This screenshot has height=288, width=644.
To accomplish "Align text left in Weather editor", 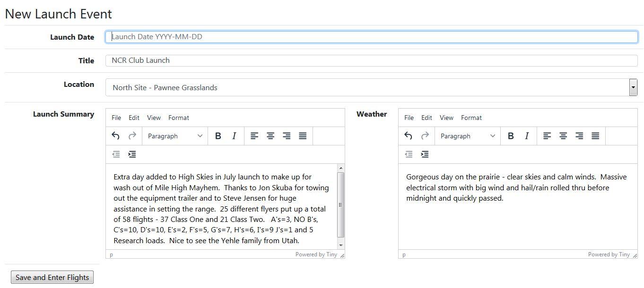I will [547, 136].
